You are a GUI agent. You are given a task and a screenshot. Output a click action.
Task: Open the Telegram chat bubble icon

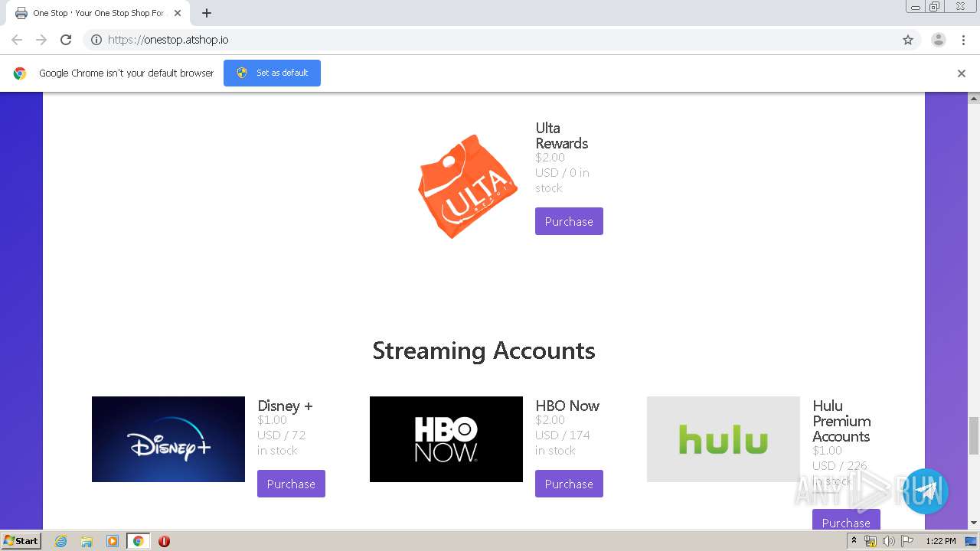point(926,491)
